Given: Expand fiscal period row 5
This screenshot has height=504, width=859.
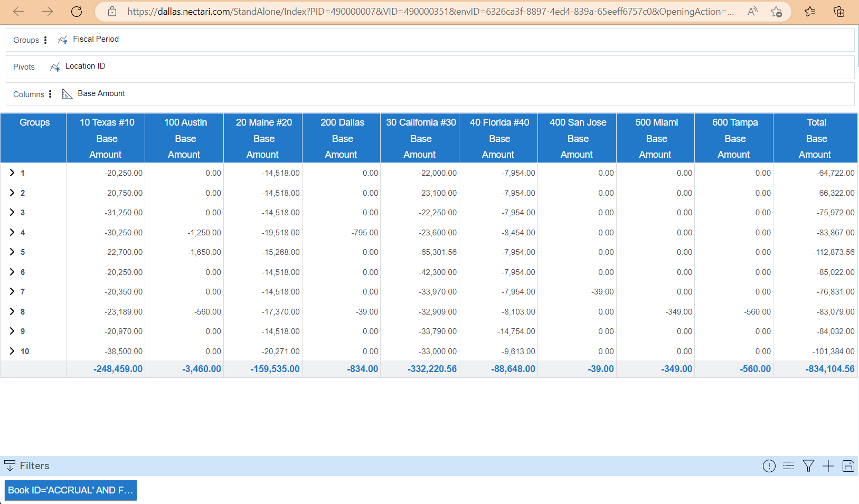Looking at the screenshot, I should 12,252.
